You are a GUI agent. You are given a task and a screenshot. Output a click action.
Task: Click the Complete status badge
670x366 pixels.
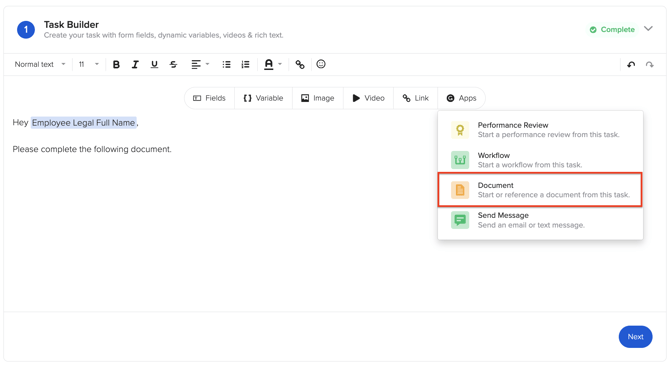pyautogui.click(x=612, y=29)
